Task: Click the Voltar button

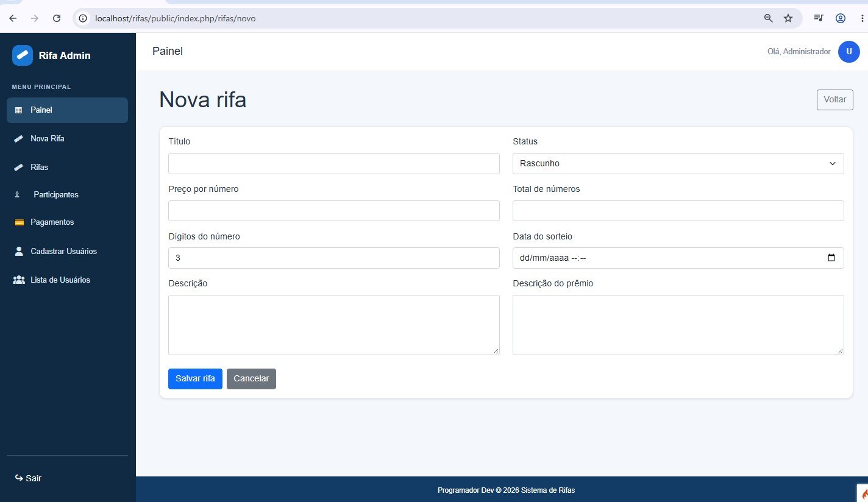Action: [x=835, y=100]
